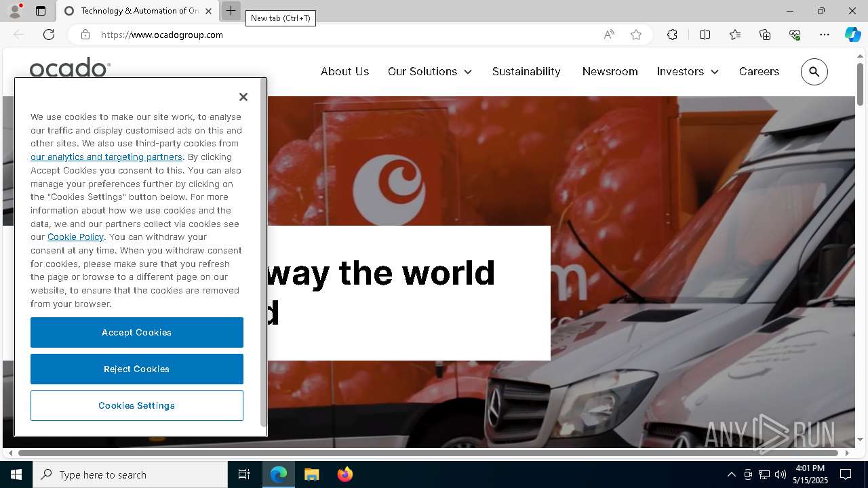Toggle split screen view
The image size is (868, 488).
pos(705,35)
